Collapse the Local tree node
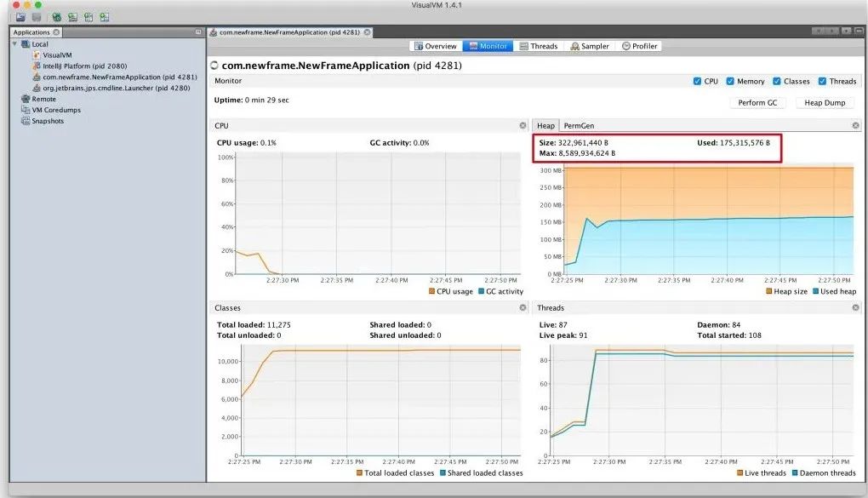The height and width of the screenshot is (498, 868). coord(15,43)
